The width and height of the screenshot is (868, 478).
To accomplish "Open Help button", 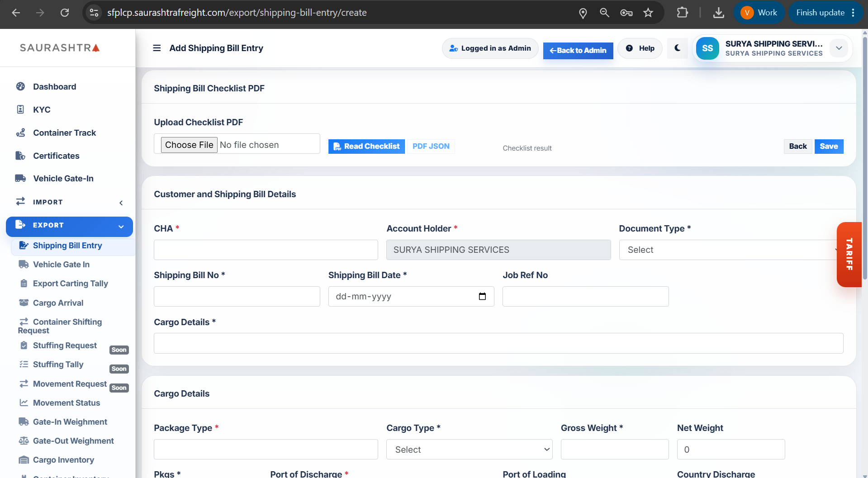I will [640, 48].
